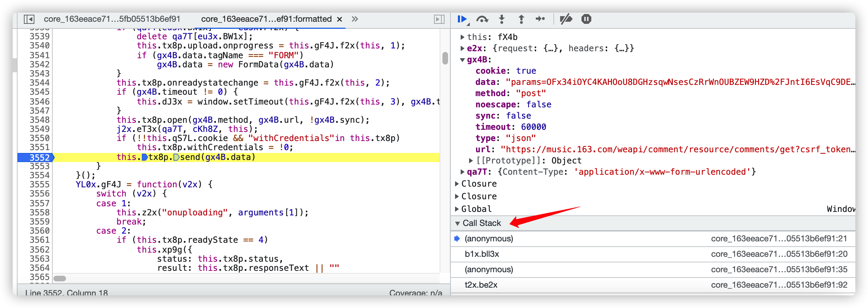Toggle the debugger sidebar panel icon
Viewport: 868px width, 308px height.
439,19
